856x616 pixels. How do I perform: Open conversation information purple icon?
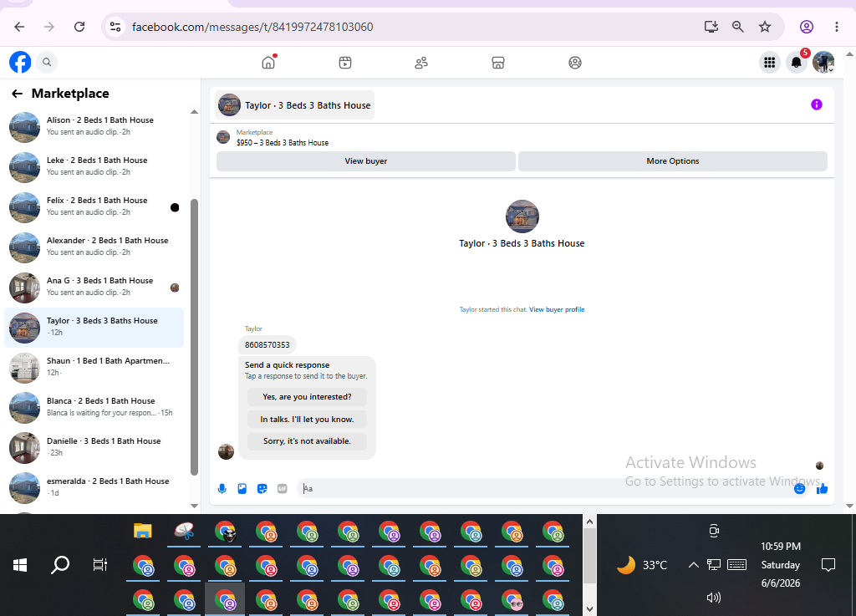coord(816,104)
